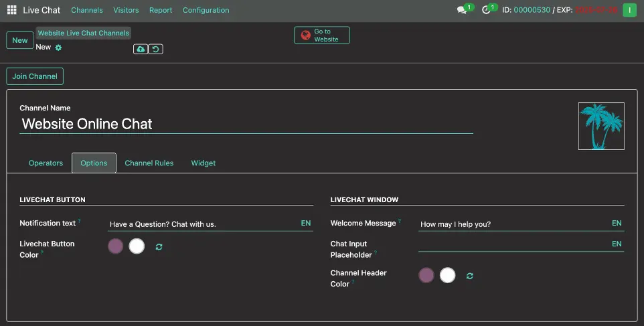644x326 pixels.
Task: Reset the Channel Header Color
Action: tap(470, 276)
